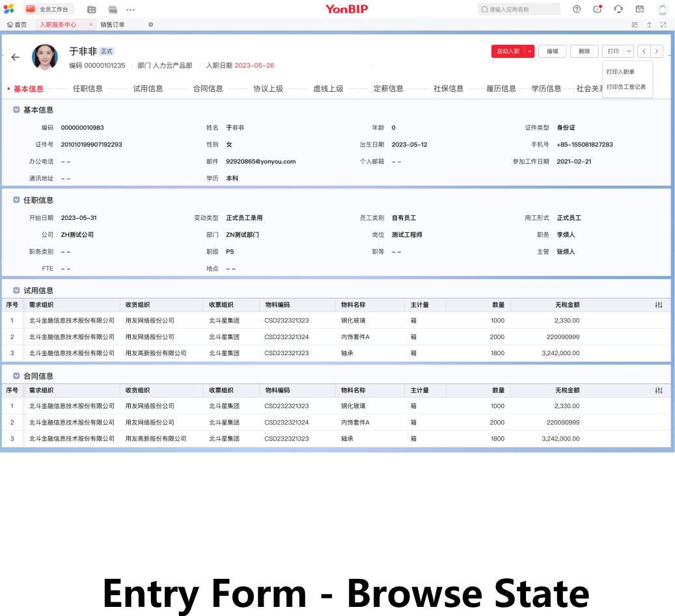Screen dimensions: 675x616
Task: Jump to 学历信息 anchor tab
Action: [x=546, y=88]
